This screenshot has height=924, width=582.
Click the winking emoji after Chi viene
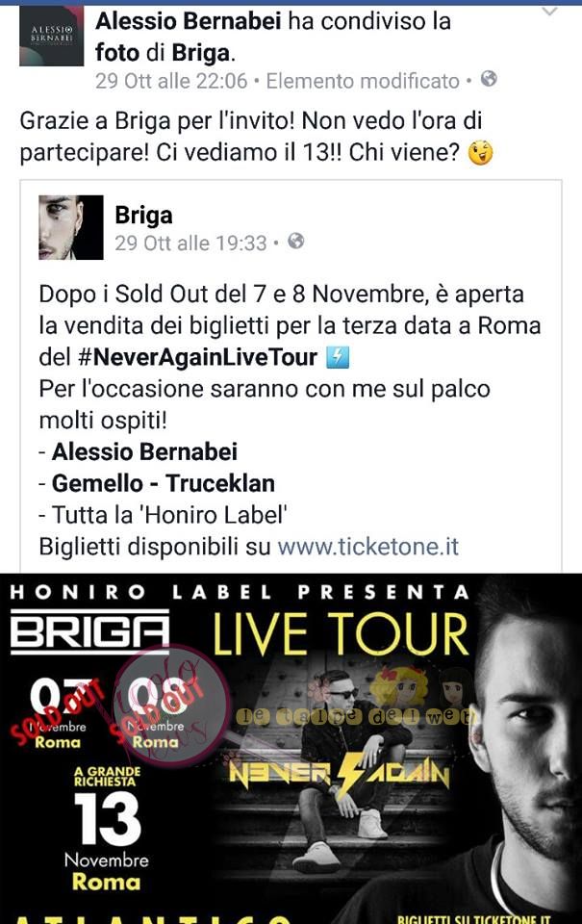(480, 153)
